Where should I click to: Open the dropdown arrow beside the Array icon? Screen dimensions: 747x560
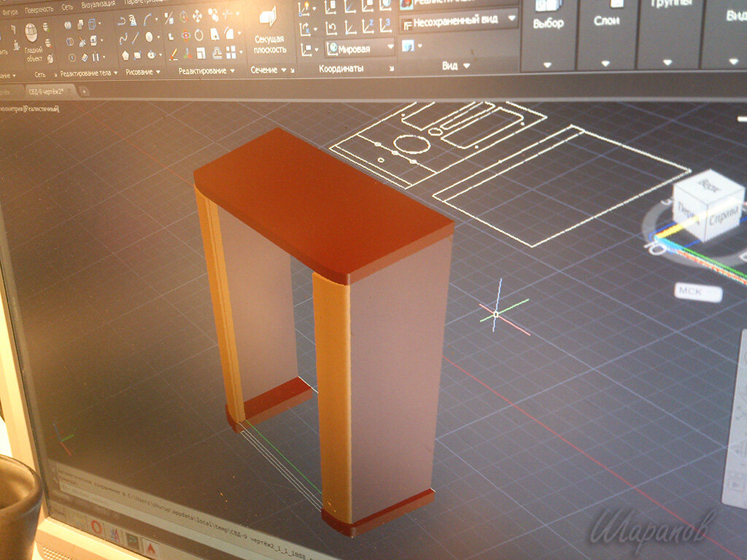tap(241, 52)
